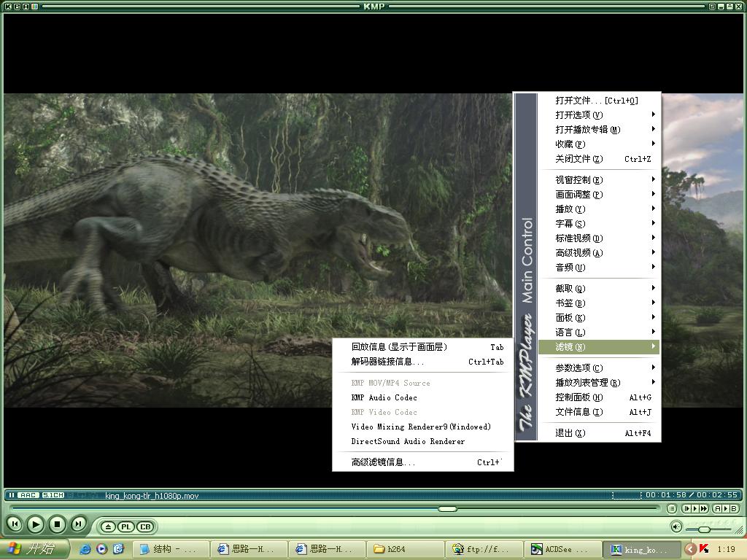
Task: Open the 画面调整(P) submenu
Action: pos(599,194)
